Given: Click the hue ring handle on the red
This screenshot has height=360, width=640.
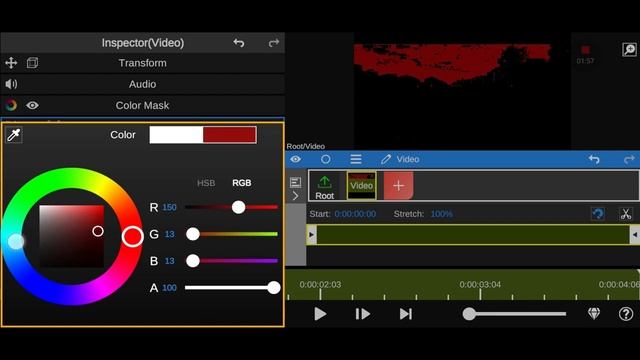Looking at the screenshot, I should (x=133, y=236).
